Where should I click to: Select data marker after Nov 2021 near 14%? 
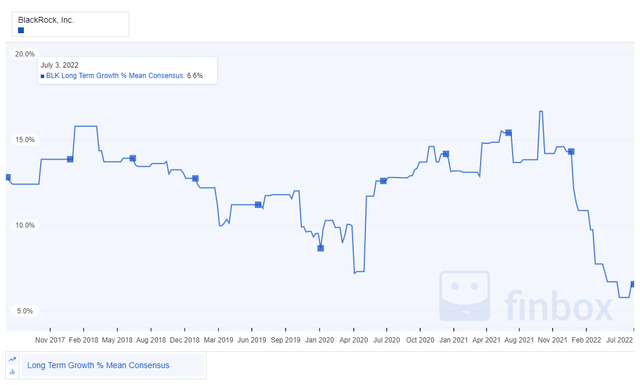coord(571,151)
